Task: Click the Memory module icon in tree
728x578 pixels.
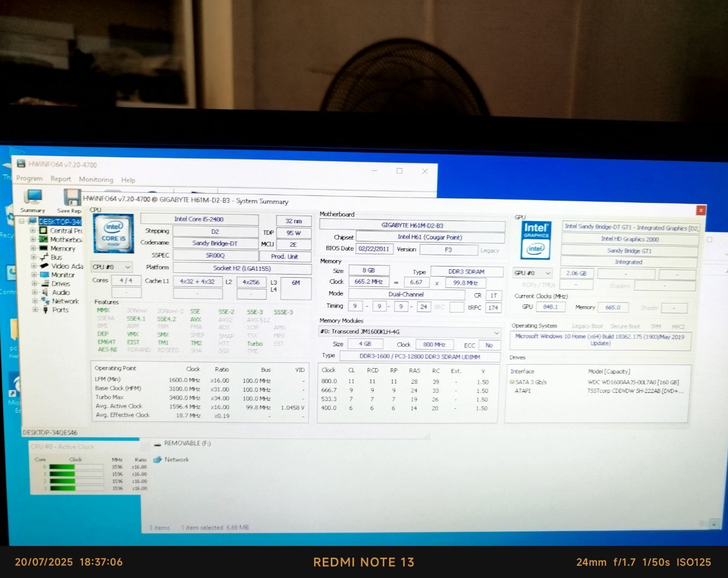Action: pyautogui.click(x=43, y=248)
